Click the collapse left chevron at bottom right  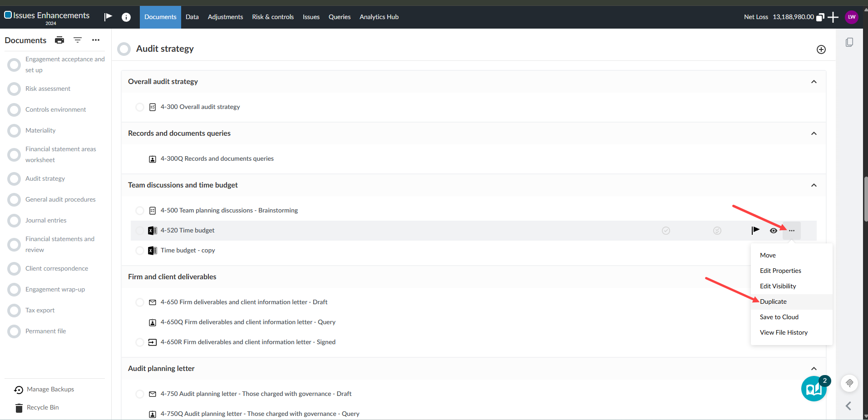[x=848, y=406]
